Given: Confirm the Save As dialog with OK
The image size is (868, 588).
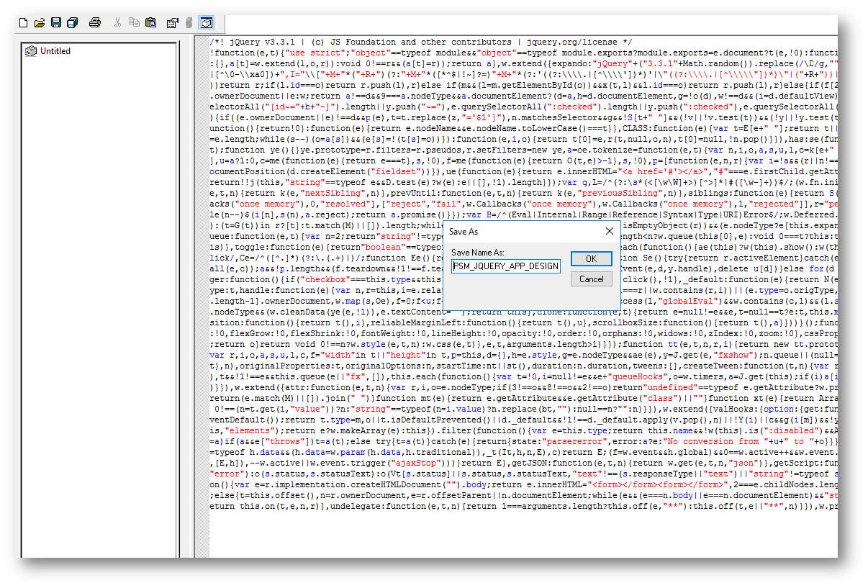Looking at the screenshot, I should point(591,259).
